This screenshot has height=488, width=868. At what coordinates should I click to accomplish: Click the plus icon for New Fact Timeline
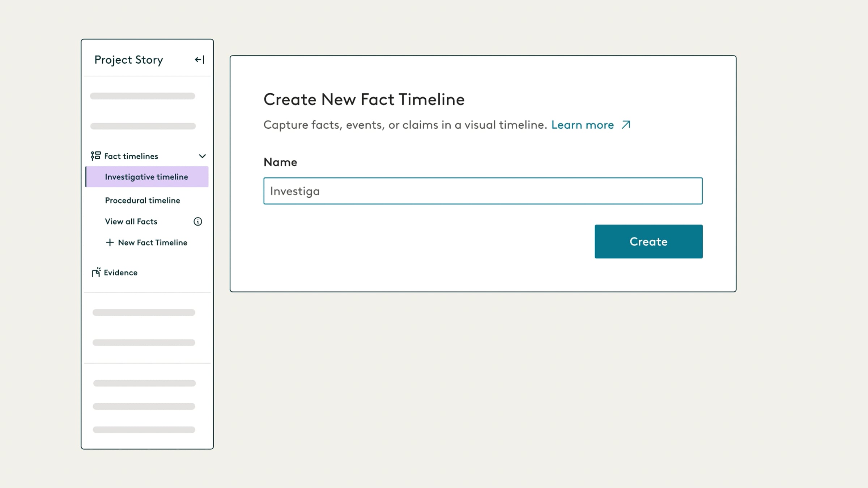110,243
